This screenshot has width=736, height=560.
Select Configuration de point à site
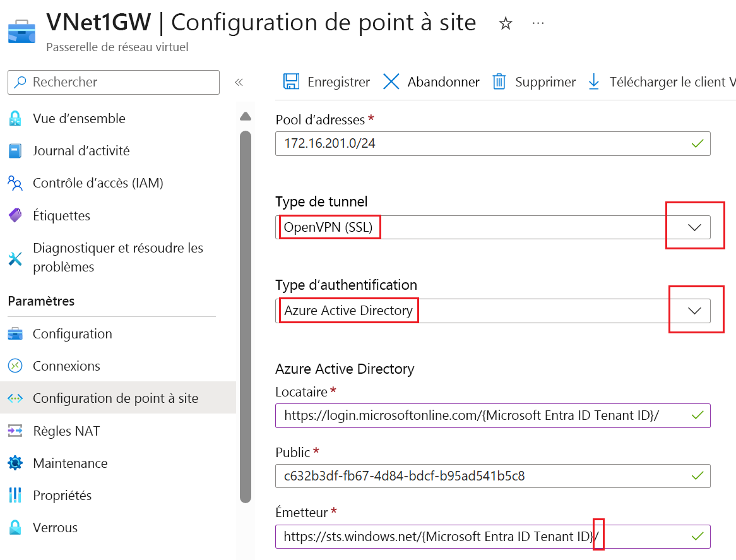click(x=118, y=398)
